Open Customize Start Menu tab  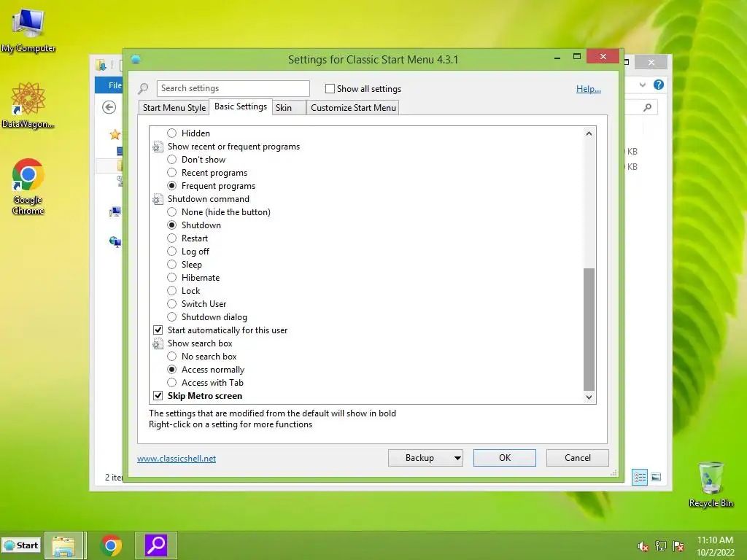pyautogui.click(x=353, y=108)
